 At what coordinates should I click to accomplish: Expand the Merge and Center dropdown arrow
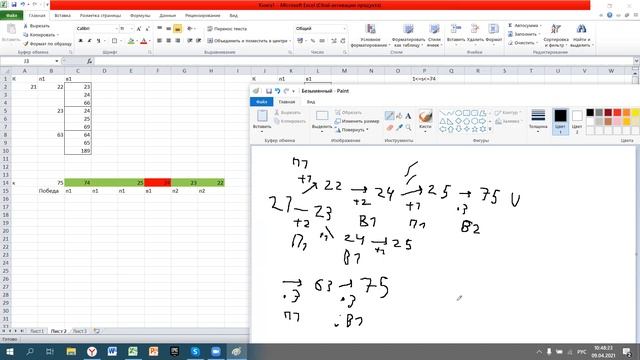(290, 41)
